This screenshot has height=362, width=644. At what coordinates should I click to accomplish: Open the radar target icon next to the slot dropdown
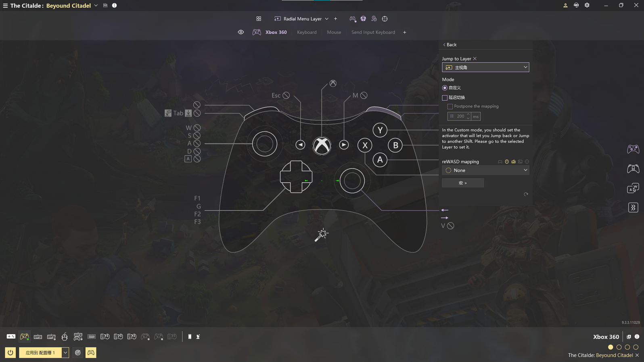(x=78, y=352)
